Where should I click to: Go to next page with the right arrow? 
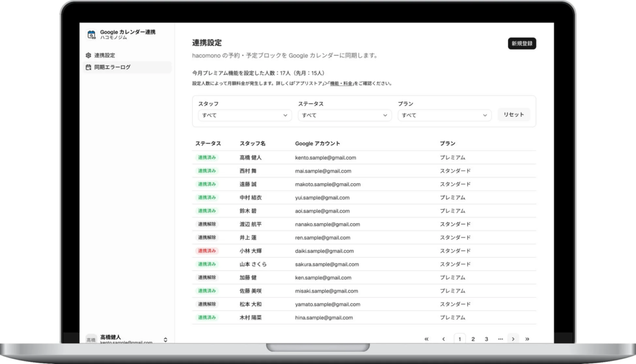[x=513, y=339]
